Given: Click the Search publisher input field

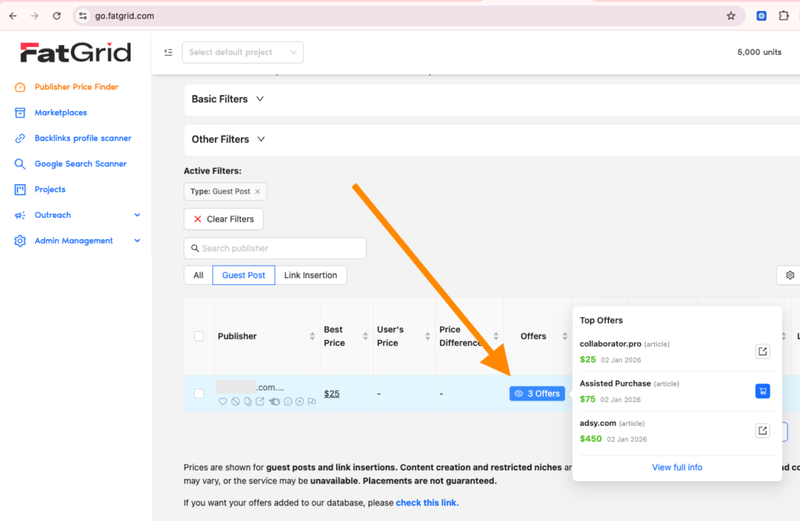Looking at the screenshot, I should tap(275, 248).
